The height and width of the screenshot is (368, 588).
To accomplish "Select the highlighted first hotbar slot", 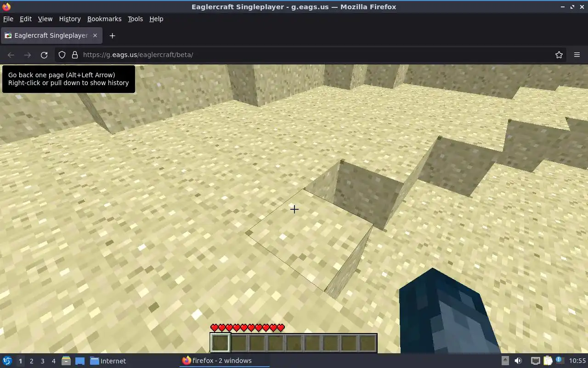I will (x=220, y=343).
